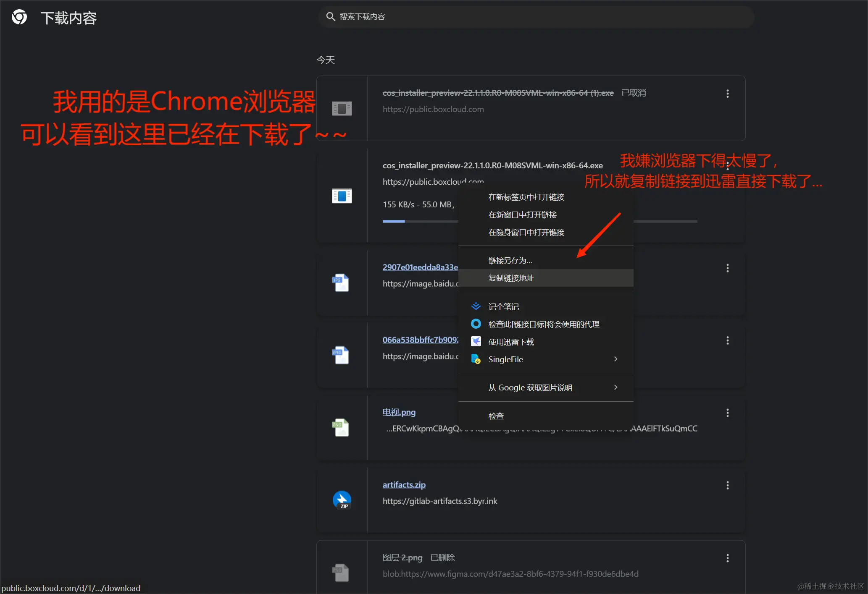Open the kebab menu for 图层 2.png
This screenshot has width=868, height=594.
pos(727,558)
